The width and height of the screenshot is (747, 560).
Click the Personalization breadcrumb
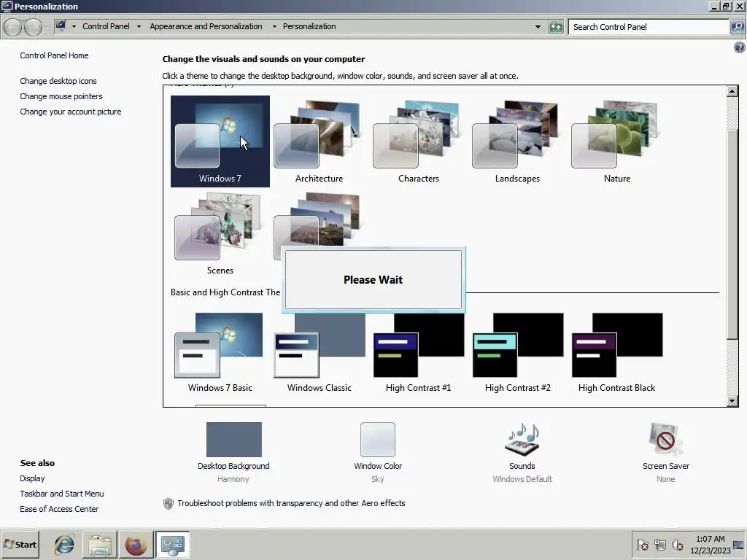(x=309, y=27)
